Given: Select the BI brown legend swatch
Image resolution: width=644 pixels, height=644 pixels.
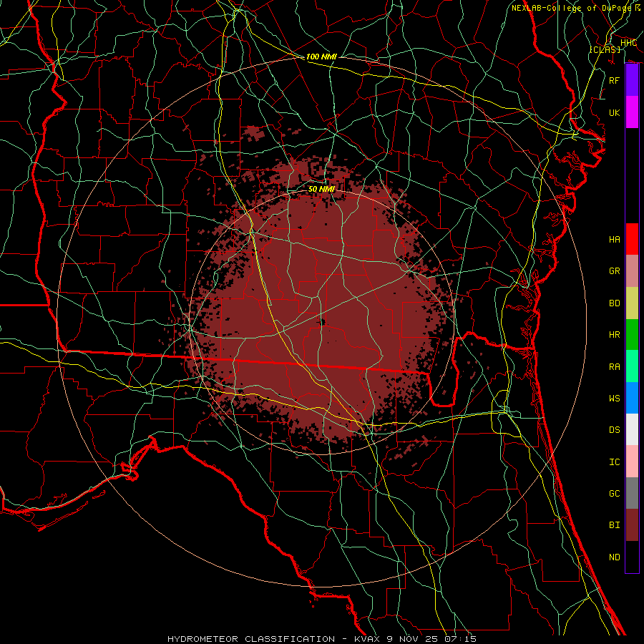Looking at the screenshot, I should [632, 525].
